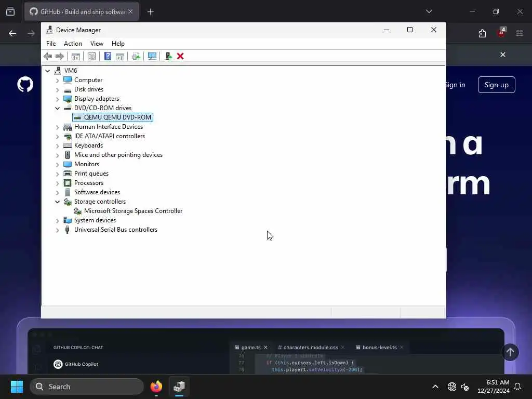This screenshot has width=532, height=399.
Task: Click the Universal Serial Bus controllers USB icon
Action: (68, 230)
